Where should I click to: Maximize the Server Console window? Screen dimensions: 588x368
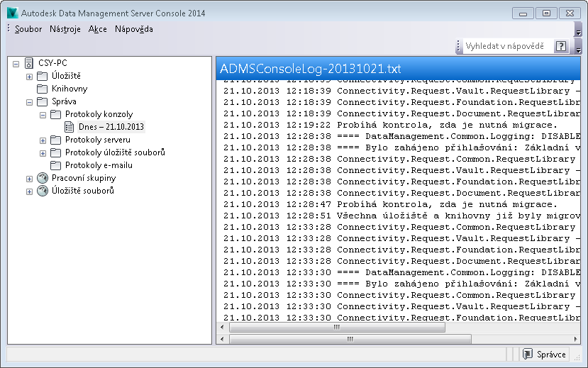coord(546,13)
